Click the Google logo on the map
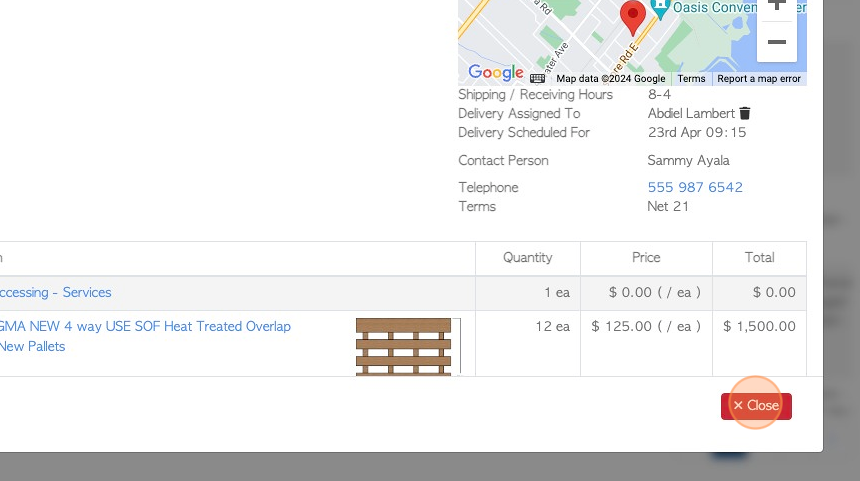The width and height of the screenshot is (860, 481). click(495, 72)
